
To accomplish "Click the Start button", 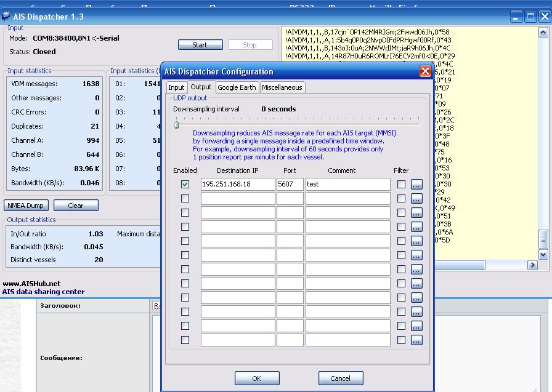I will coord(200,45).
